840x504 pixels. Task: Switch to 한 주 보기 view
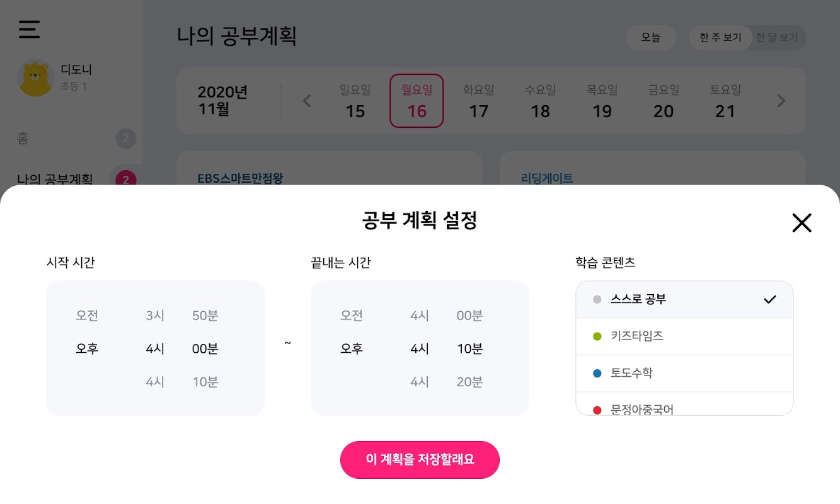[720, 38]
